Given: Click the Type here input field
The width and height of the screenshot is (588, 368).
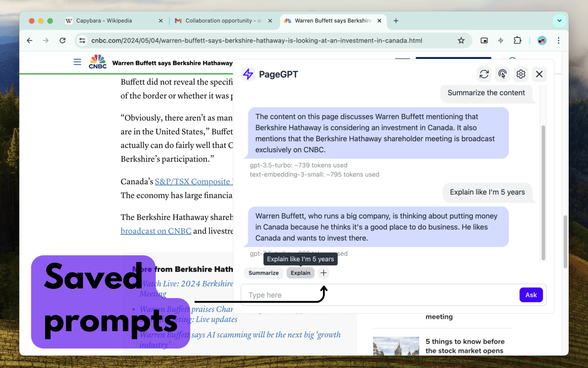Looking at the screenshot, I should click(x=285, y=295).
